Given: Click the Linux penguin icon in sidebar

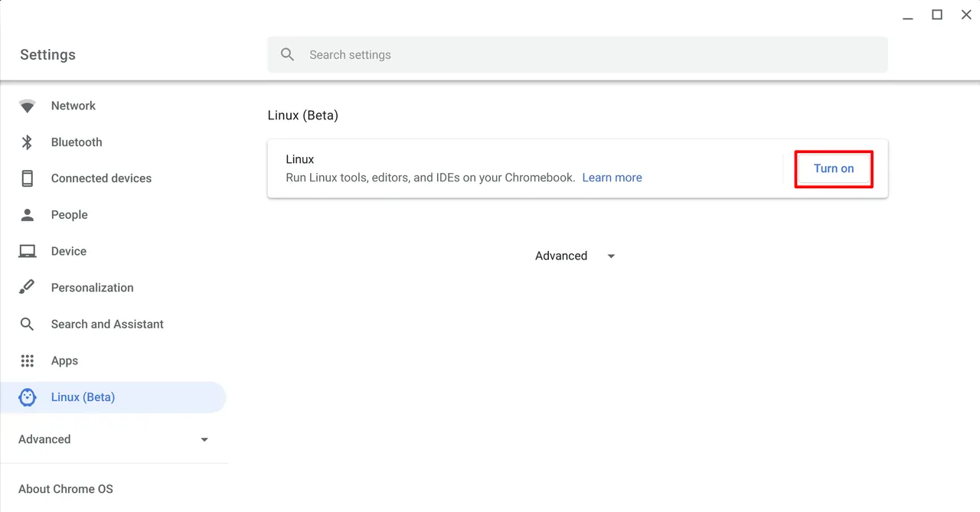Looking at the screenshot, I should pyautogui.click(x=28, y=397).
